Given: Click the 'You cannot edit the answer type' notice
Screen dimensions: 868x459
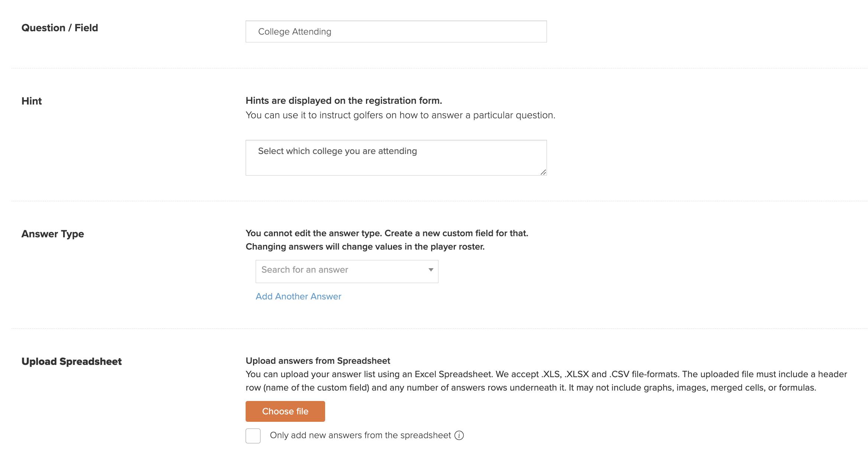Looking at the screenshot, I should [x=387, y=233].
